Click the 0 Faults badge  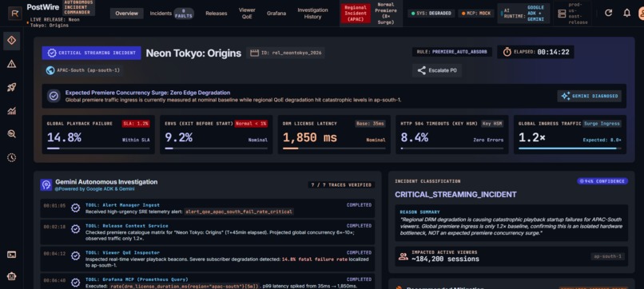pyautogui.click(x=184, y=14)
